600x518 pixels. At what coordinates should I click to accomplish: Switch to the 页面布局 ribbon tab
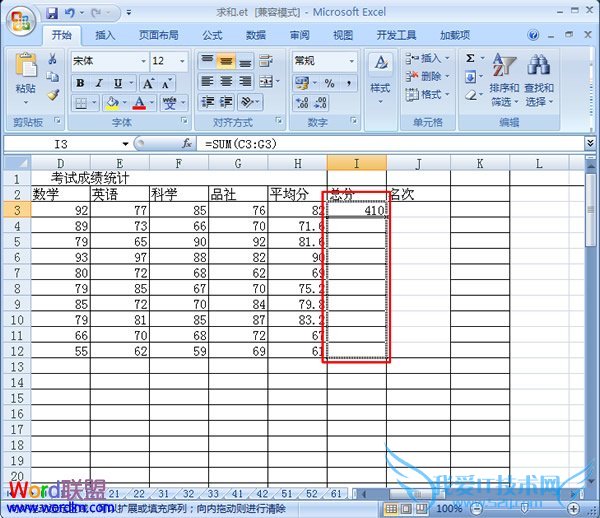tap(158, 36)
